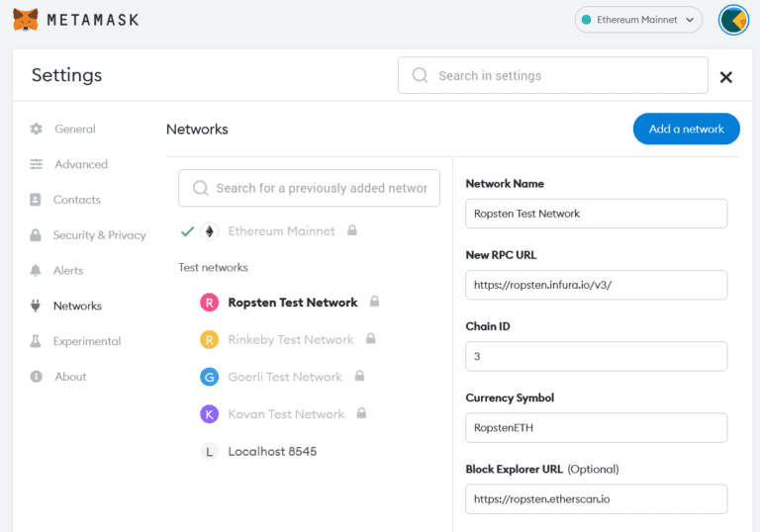Click the green checkmark beside Ethereum Mainnet
This screenshot has height=532, width=760.
(187, 231)
